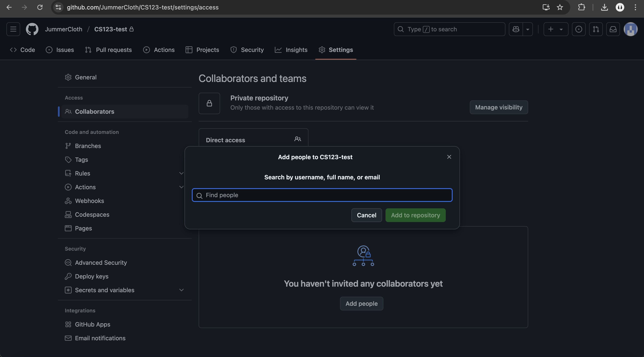
Task: Close the Add people dialog
Action: tap(449, 157)
